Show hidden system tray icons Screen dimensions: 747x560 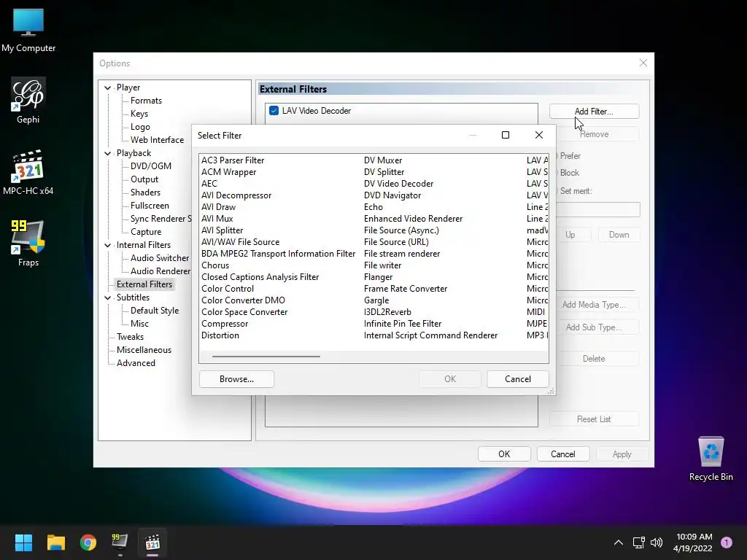(619, 542)
